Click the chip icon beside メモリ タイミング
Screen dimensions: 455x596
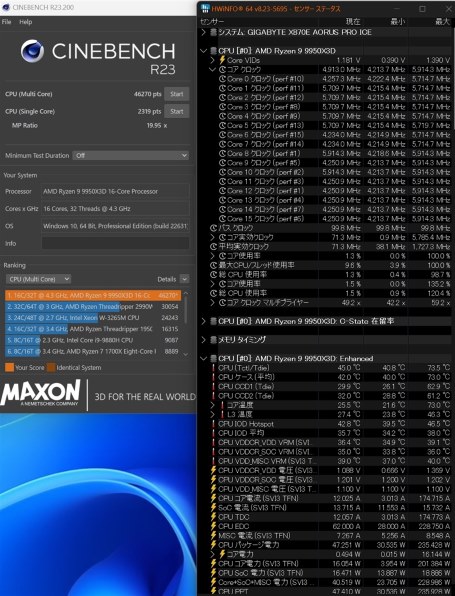click(213, 340)
